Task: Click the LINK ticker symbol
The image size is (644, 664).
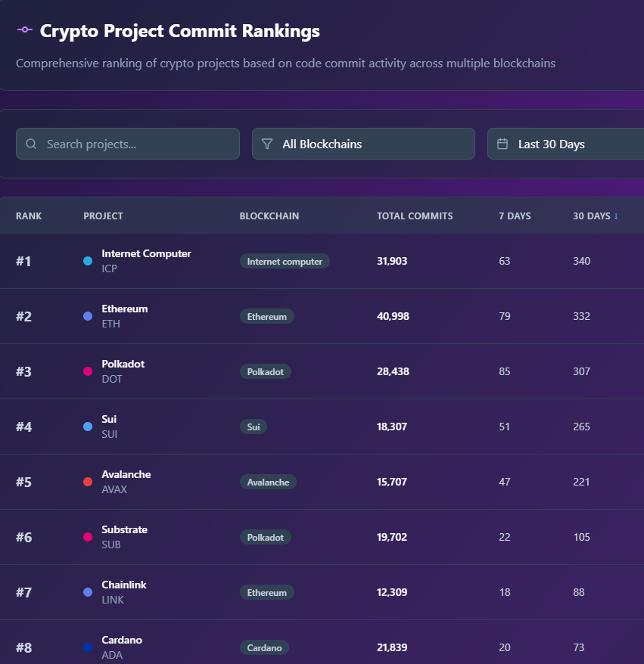Action: click(x=113, y=600)
